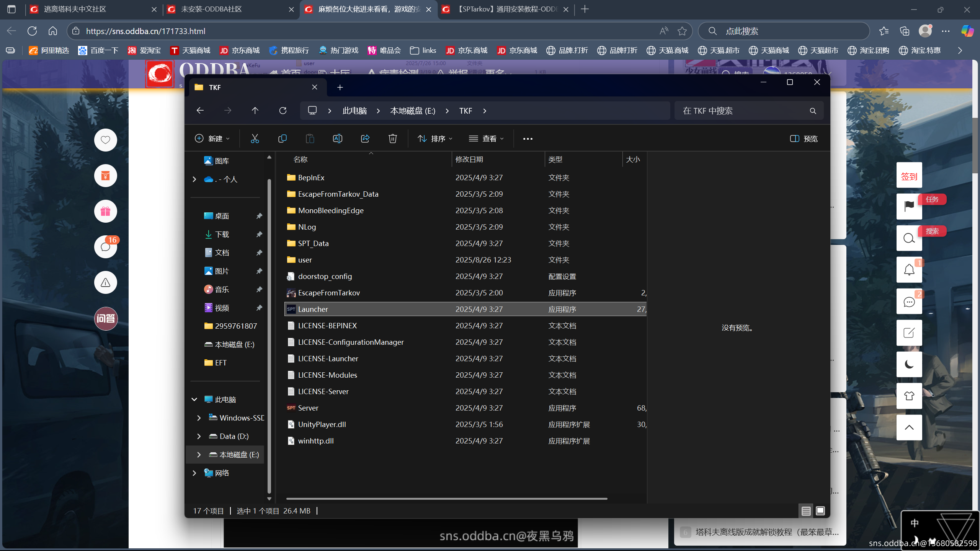Switch to large thumbnails view icon

(x=820, y=511)
